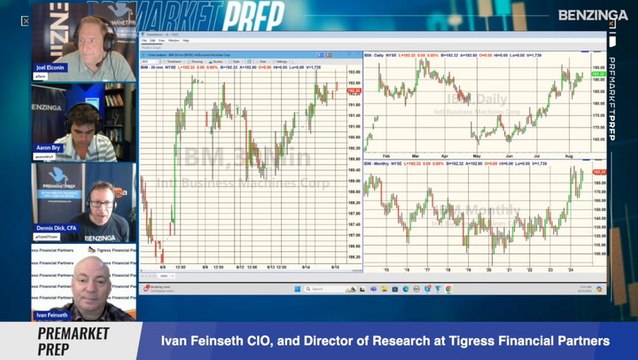Click the gray icon in chart title bar
Viewport: 638px width, 360px height.
click(x=329, y=55)
